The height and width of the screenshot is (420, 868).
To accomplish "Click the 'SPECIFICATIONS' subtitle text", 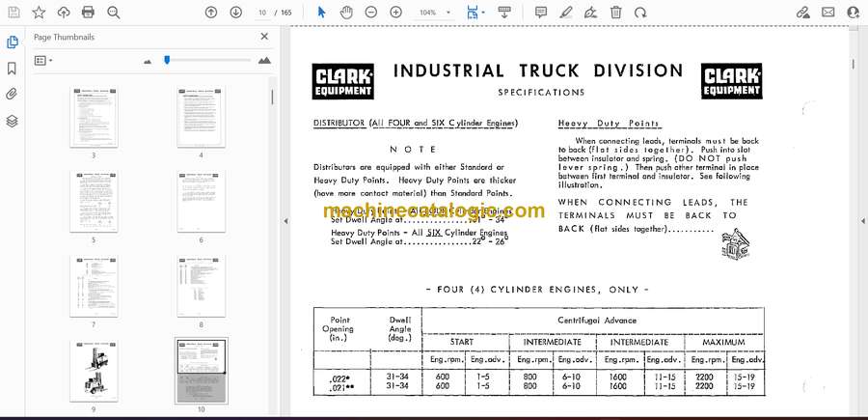I will pos(541,93).
